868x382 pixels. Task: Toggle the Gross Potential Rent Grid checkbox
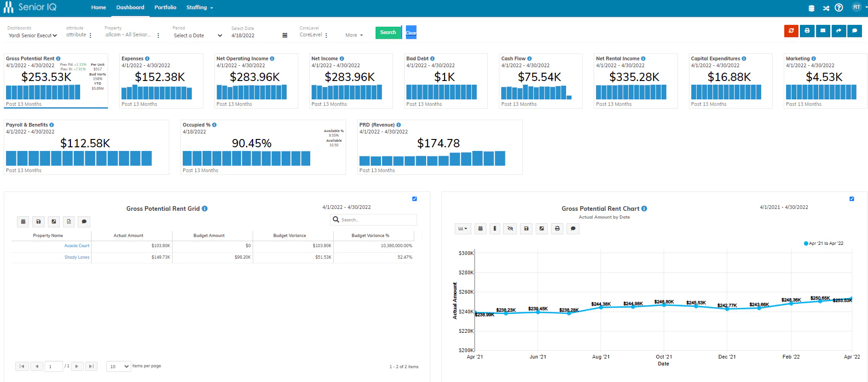tap(415, 199)
